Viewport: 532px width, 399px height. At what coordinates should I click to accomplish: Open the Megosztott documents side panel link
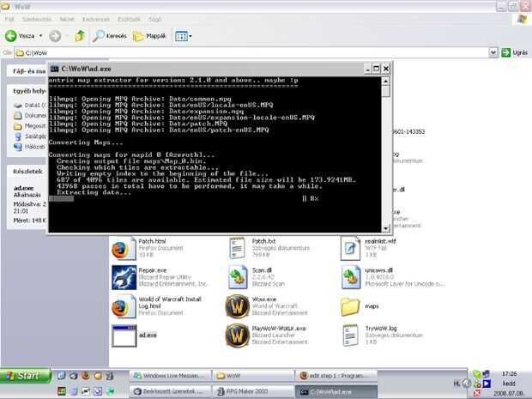point(30,126)
